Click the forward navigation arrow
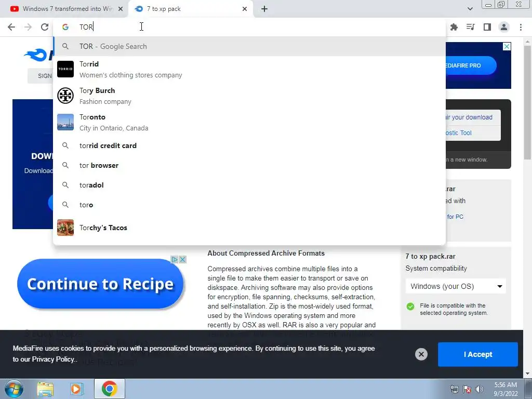532x399 pixels. coord(28,27)
